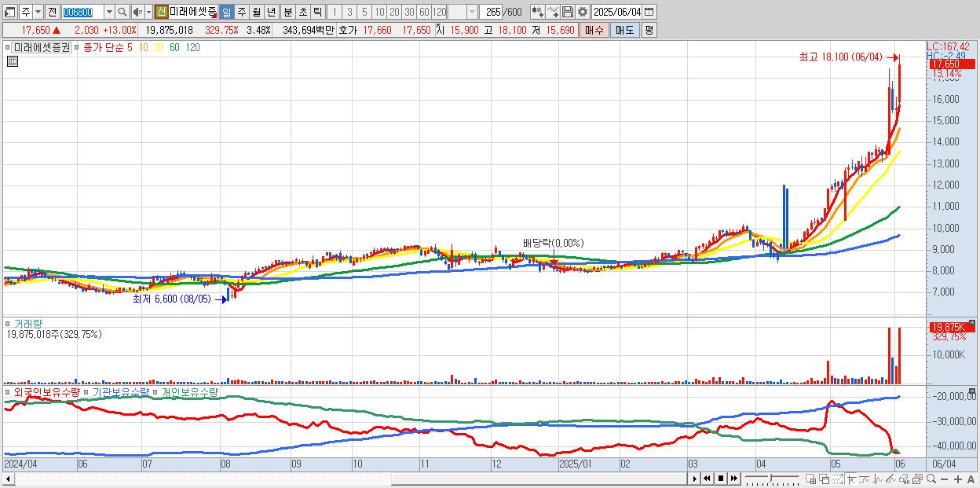
Task: Open the data table grid icon
Action: pyautogui.click(x=12, y=61)
